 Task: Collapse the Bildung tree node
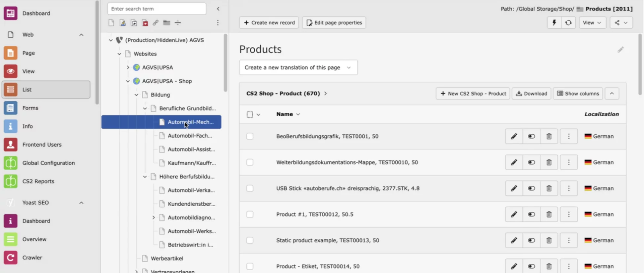pos(136,95)
